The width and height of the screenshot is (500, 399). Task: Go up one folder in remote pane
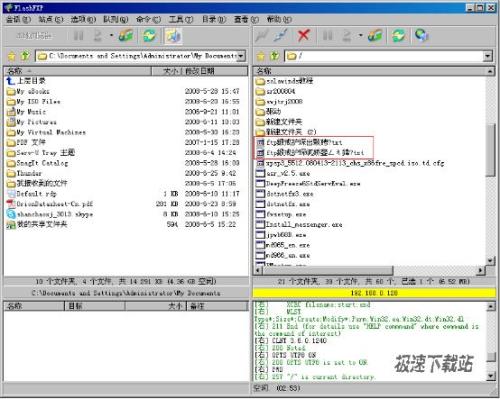coord(274,56)
